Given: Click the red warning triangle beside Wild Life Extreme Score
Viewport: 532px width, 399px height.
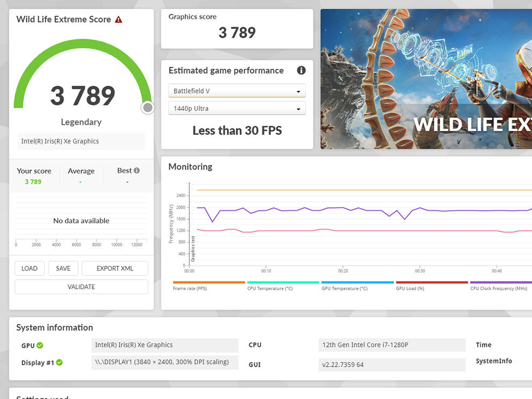Looking at the screenshot, I should pos(118,19).
